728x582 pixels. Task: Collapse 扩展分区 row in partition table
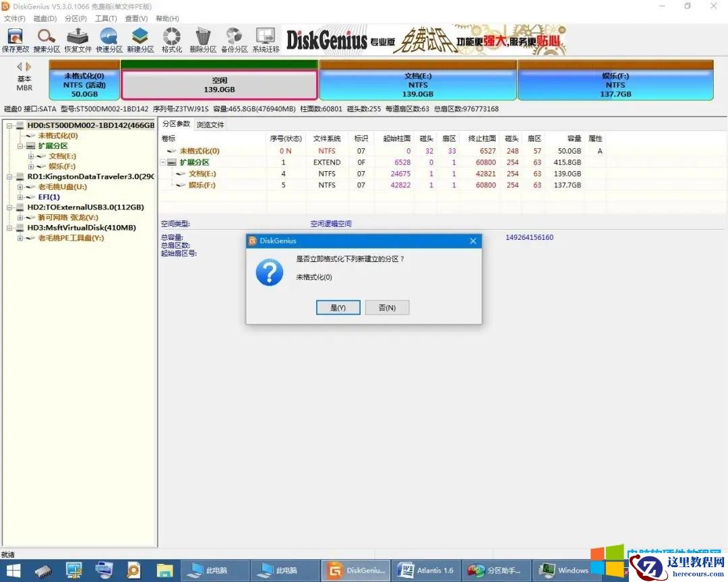coord(163,162)
